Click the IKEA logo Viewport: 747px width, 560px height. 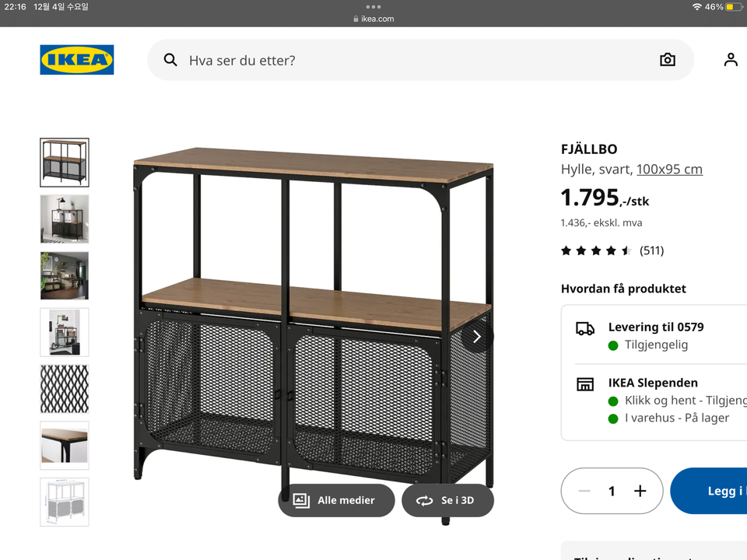[77, 60]
